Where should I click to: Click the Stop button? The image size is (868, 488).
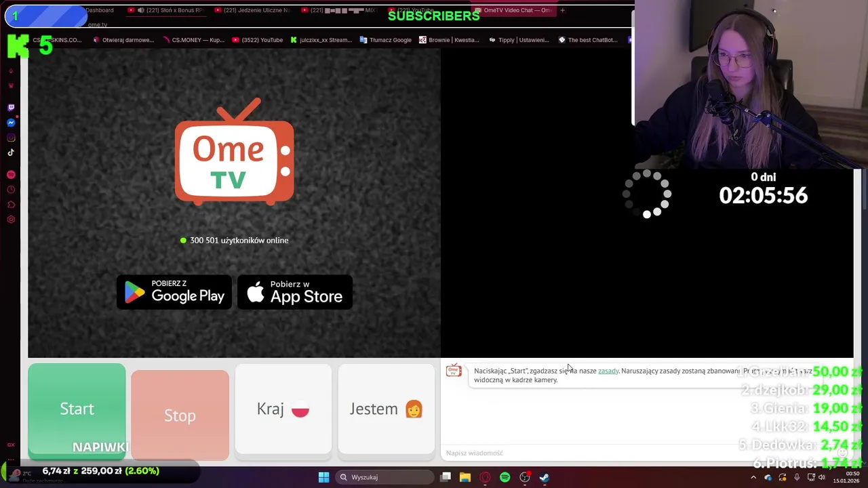click(180, 415)
